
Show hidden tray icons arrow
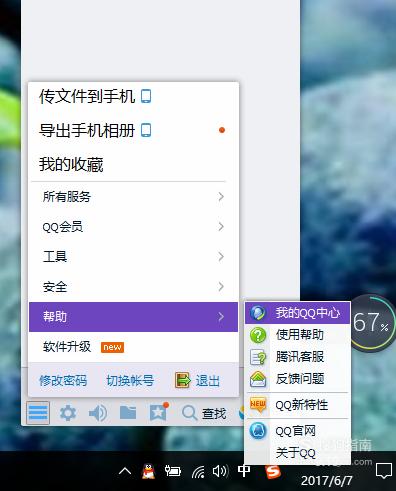coord(125,471)
